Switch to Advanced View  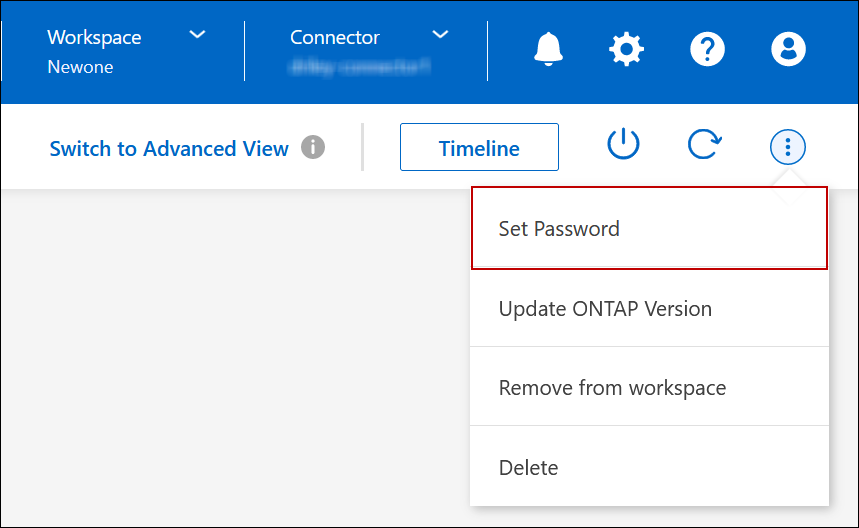pos(169,149)
